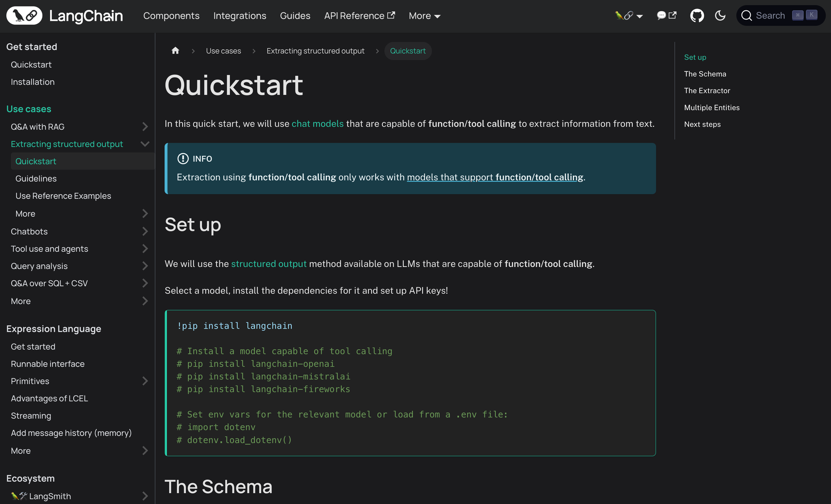Toggle the dark mode moon icon
The height and width of the screenshot is (504, 831).
tap(720, 16)
